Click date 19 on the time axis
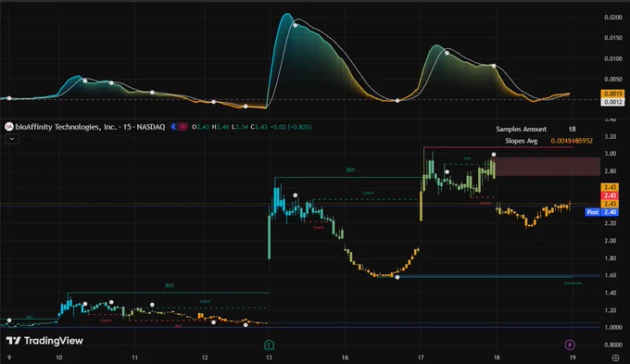This screenshot has height=364, width=630. point(573,358)
